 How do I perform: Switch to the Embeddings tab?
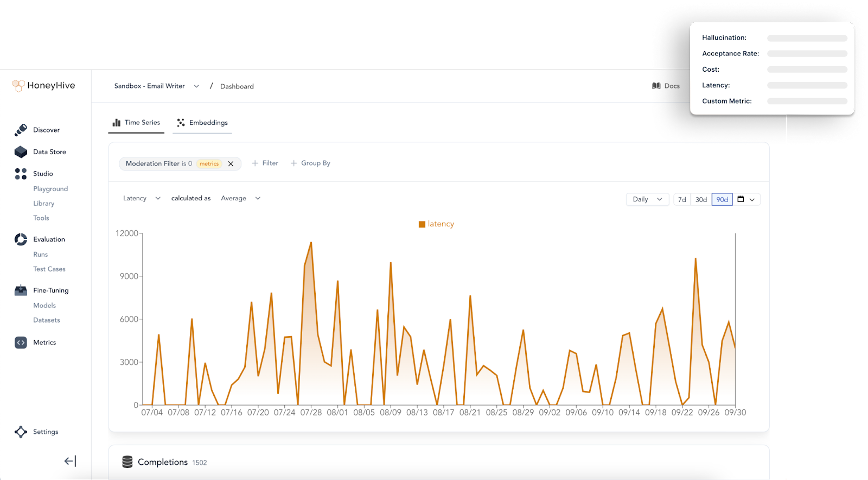202,123
